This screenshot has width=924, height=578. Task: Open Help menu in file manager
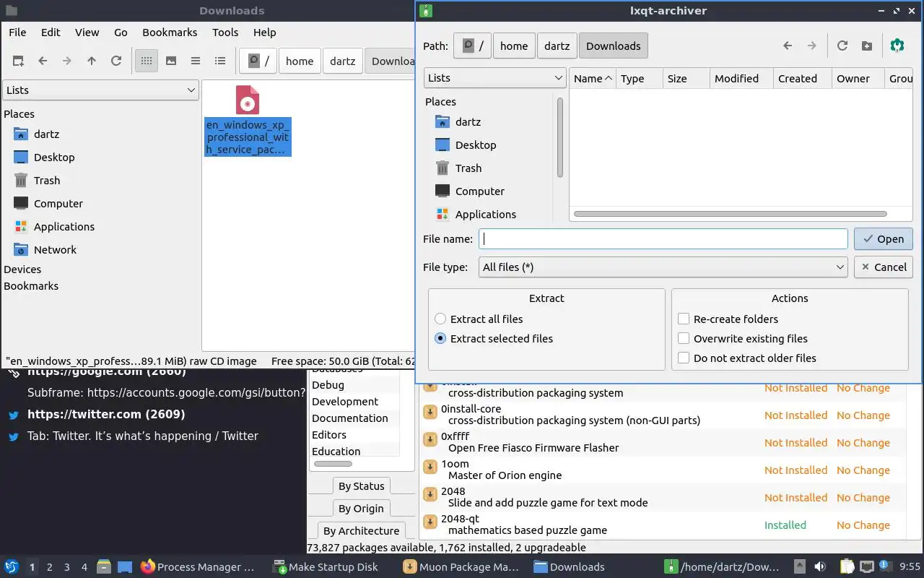[264, 33]
